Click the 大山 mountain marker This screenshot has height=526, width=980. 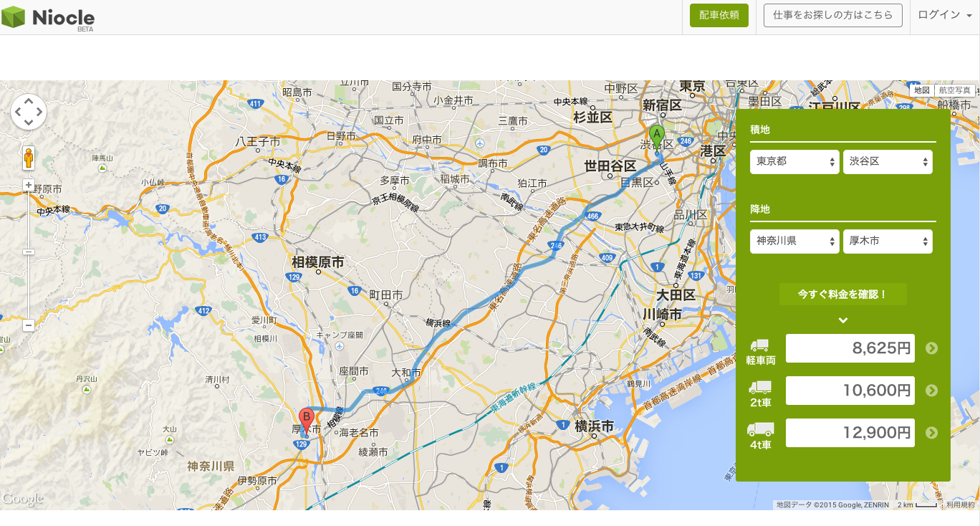click(x=170, y=439)
